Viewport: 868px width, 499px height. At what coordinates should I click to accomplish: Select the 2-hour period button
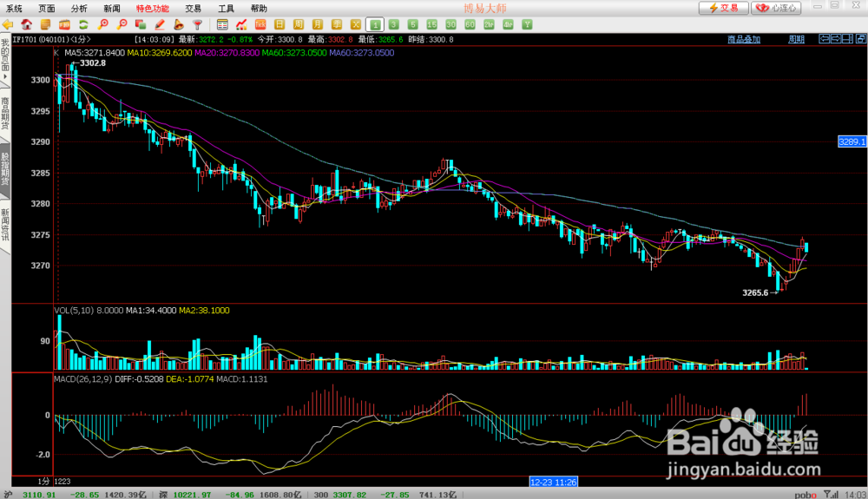pos(489,25)
